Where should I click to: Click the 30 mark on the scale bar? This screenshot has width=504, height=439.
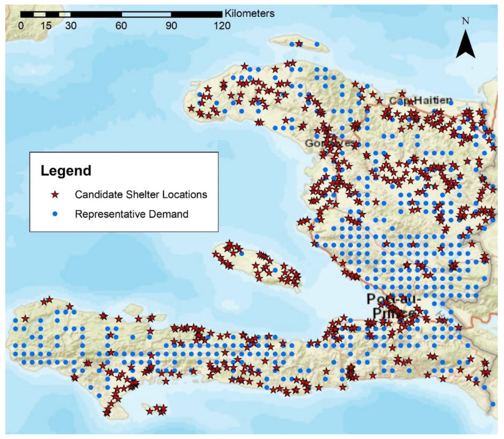[x=71, y=26]
